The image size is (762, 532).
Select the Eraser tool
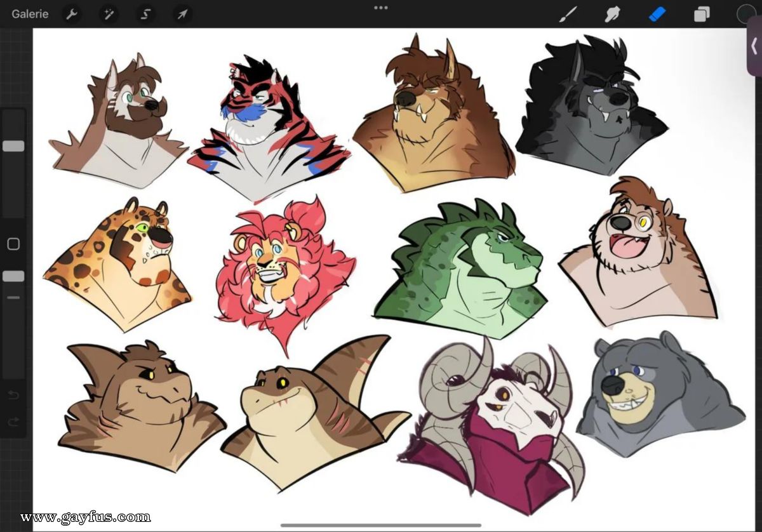coord(657,14)
